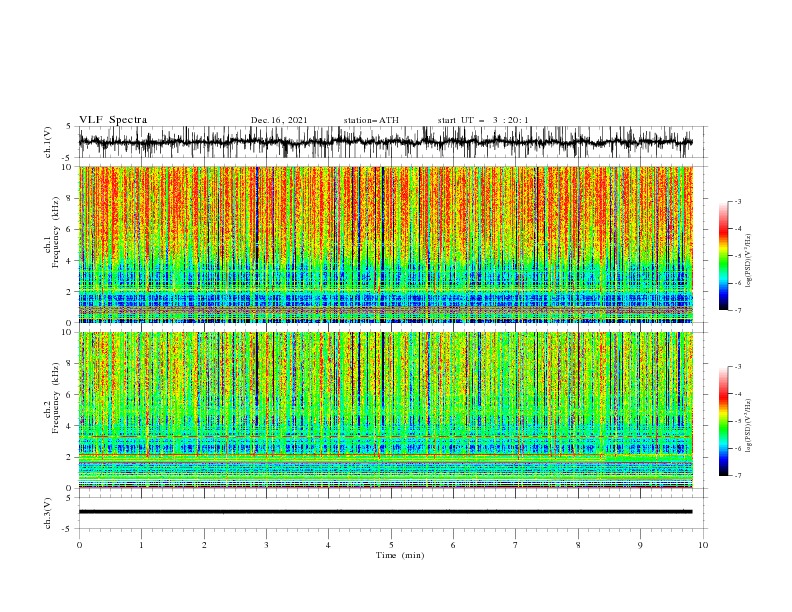Click time axis tick label '1'
Screen dimensions: 792x612
click(142, 545)
